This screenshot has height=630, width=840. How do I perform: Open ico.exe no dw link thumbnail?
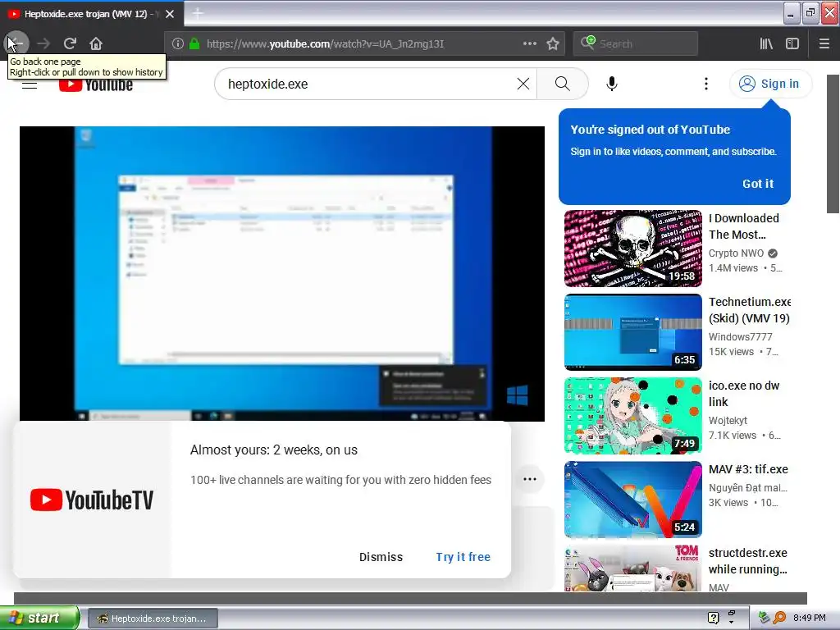[632, 416]
